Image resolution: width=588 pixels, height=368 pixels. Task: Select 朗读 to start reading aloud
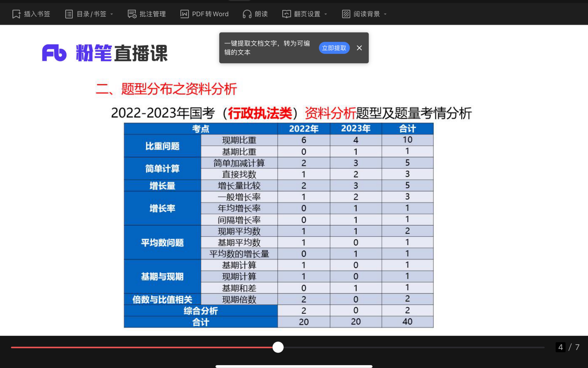(x=261, y=14)
